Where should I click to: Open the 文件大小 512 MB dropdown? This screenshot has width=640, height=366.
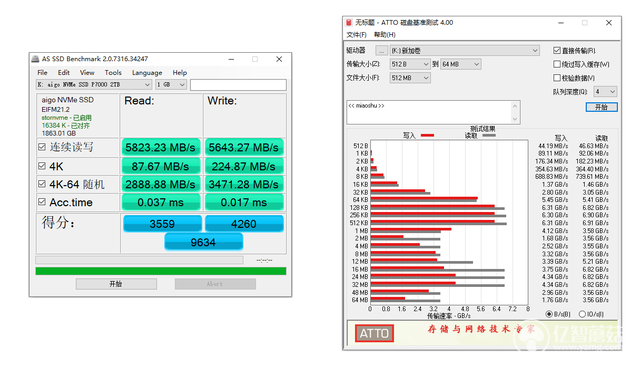[410, 78]
